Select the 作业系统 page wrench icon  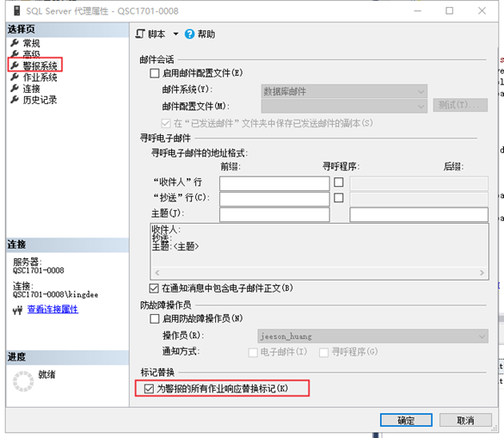tap(15, 77)
